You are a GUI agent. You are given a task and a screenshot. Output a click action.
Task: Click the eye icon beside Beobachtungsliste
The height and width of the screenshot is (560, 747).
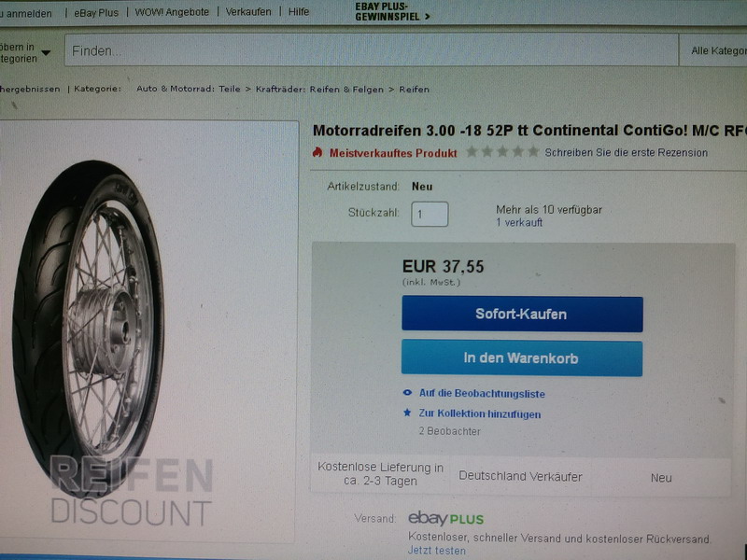click(407, 393)
